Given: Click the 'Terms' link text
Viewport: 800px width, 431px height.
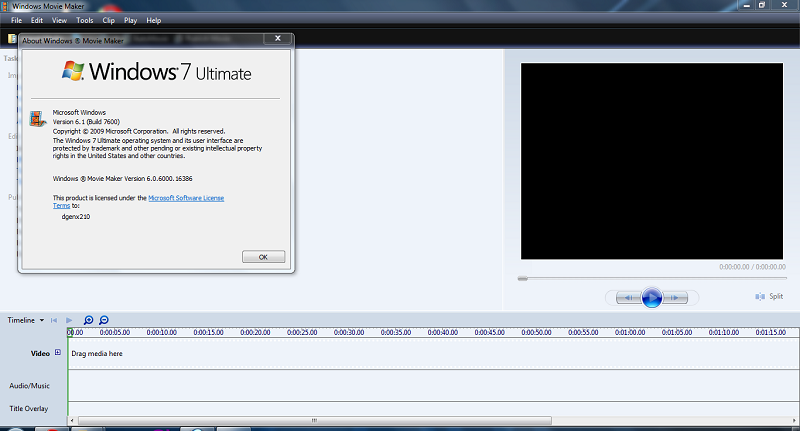Looking at the screenshot, I should (61, 206).
